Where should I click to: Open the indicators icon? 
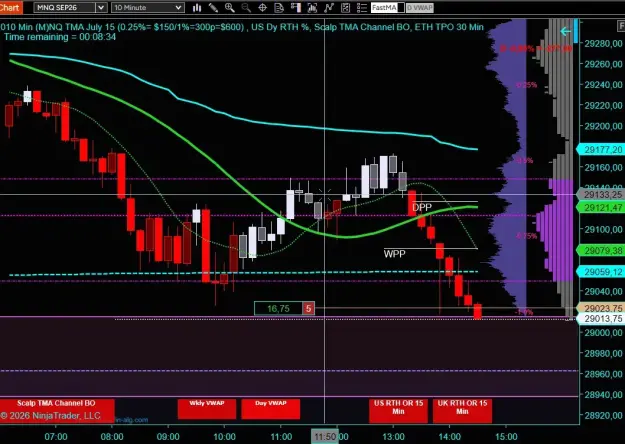[x=312, y=7]
